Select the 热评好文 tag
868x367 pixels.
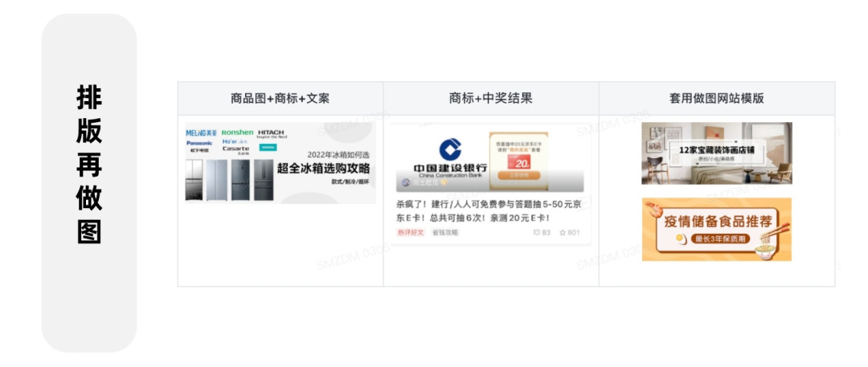coord(410,233)
